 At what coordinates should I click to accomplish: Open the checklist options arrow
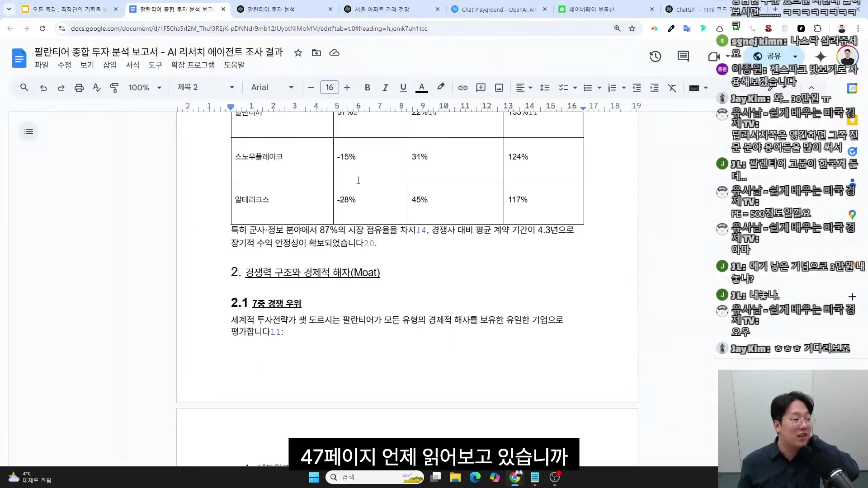(x=575, y=88)
